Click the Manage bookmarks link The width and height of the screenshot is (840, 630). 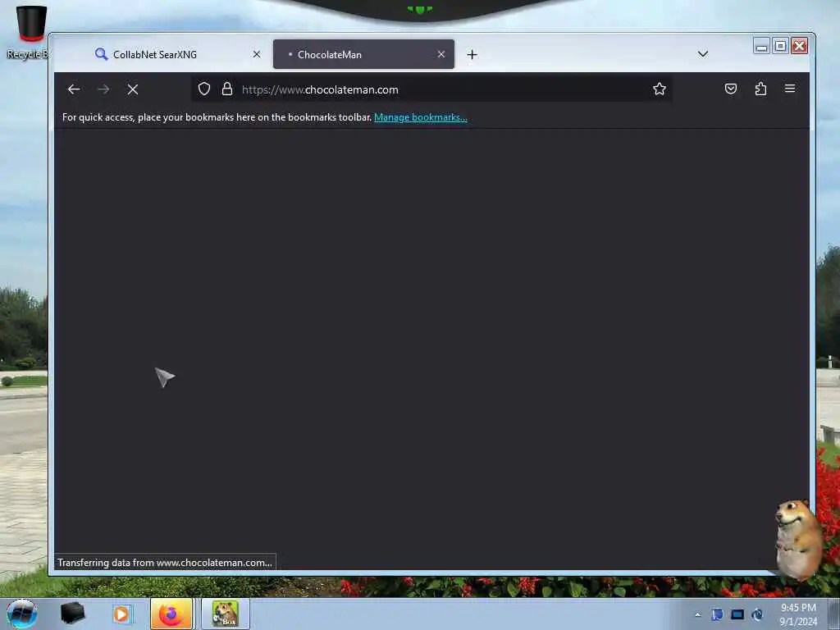(x=421, y=117)
